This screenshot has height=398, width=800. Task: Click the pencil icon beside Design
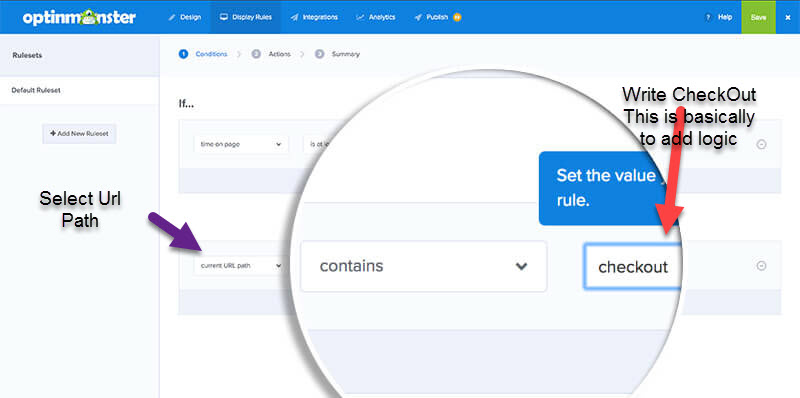point(172,17)
